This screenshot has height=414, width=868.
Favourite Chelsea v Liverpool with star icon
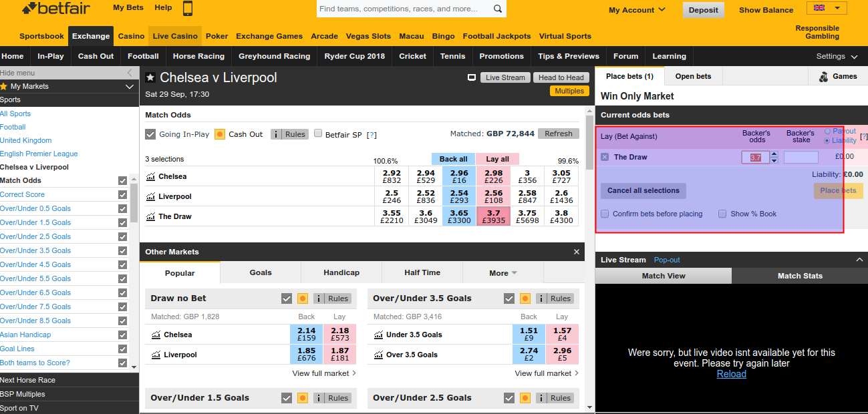pyautogui.click(x=150, y=77)
